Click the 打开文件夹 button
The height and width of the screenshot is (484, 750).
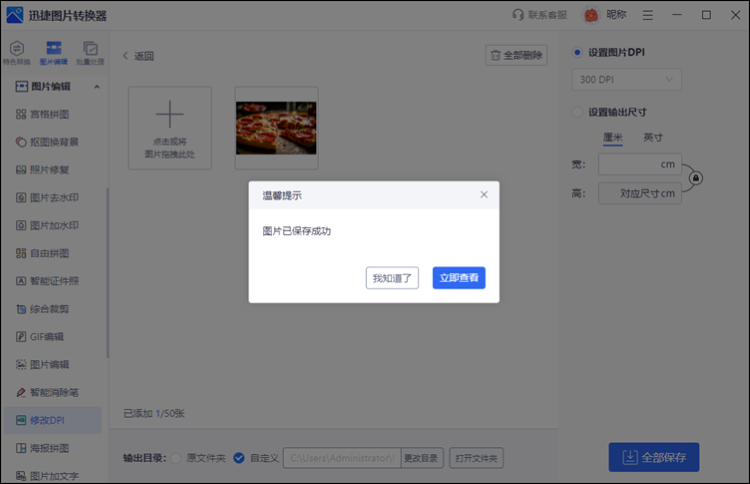click(476, 458)
